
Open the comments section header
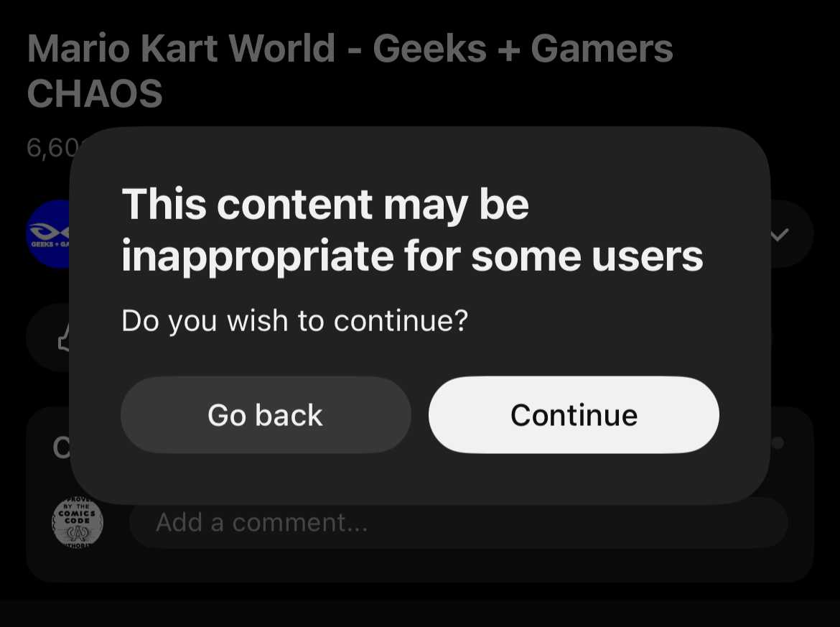[61, 447]
